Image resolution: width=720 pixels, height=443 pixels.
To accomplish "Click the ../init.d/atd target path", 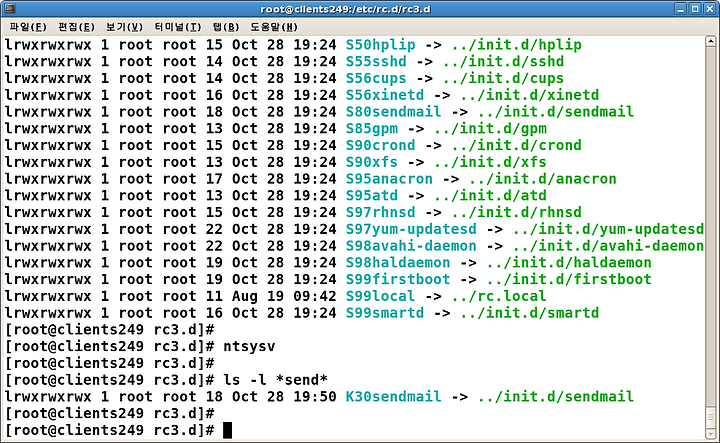I will (490, 196).
